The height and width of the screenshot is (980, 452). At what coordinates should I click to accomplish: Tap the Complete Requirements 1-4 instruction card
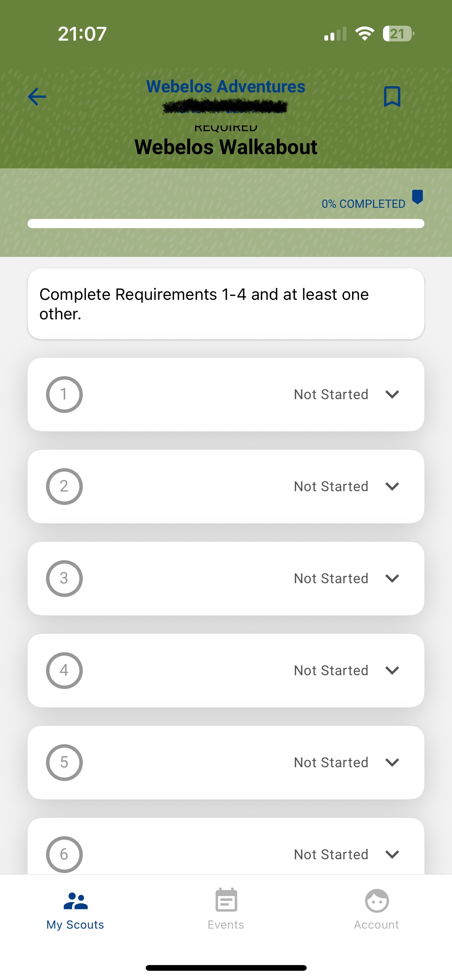click(x=226, y=304)
